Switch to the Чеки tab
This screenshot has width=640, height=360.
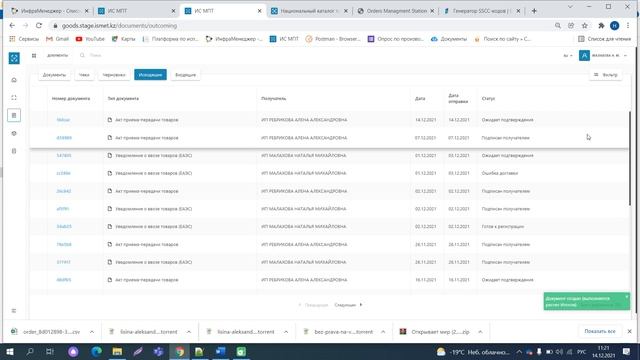pos(84,75)
